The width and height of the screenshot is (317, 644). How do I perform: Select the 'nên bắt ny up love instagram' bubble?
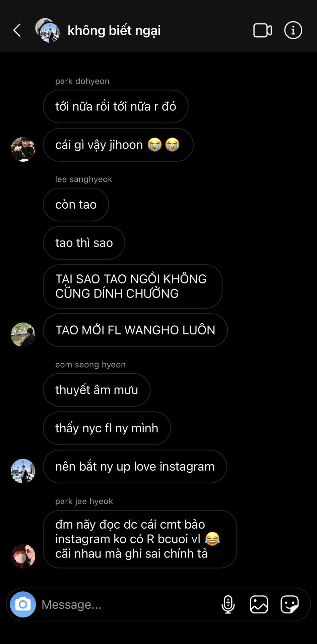coord(135,467)
